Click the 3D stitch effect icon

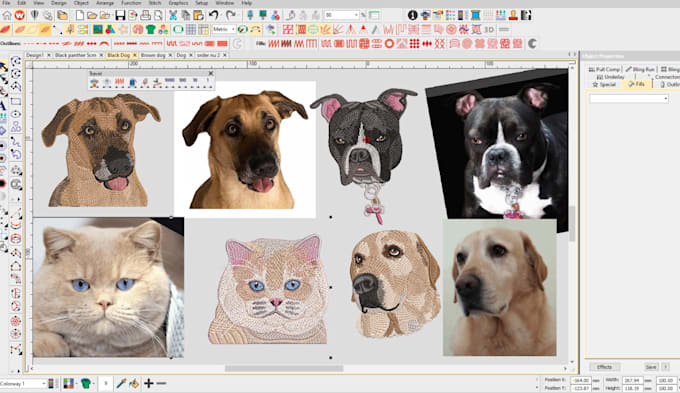(x=489, y=29)
